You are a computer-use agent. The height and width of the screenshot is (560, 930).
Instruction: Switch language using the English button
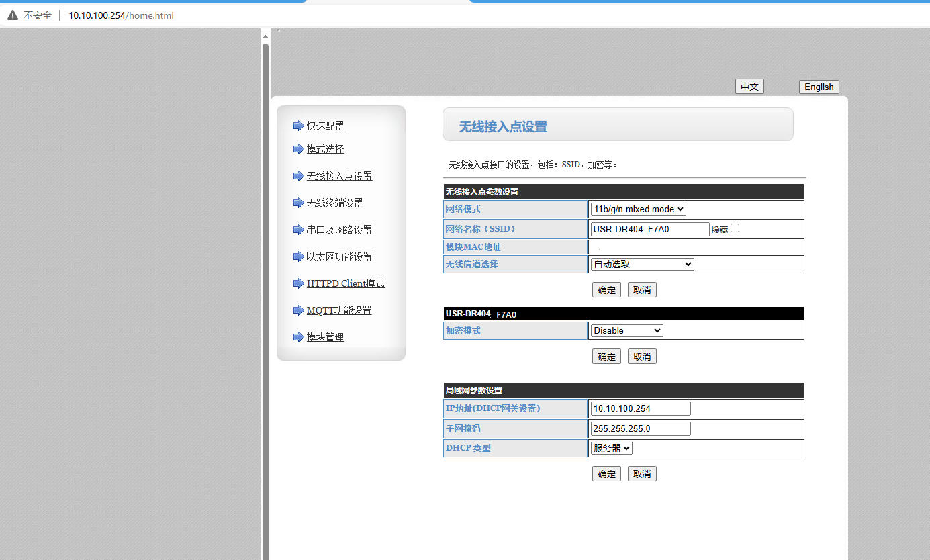click(x=819, y=87)
